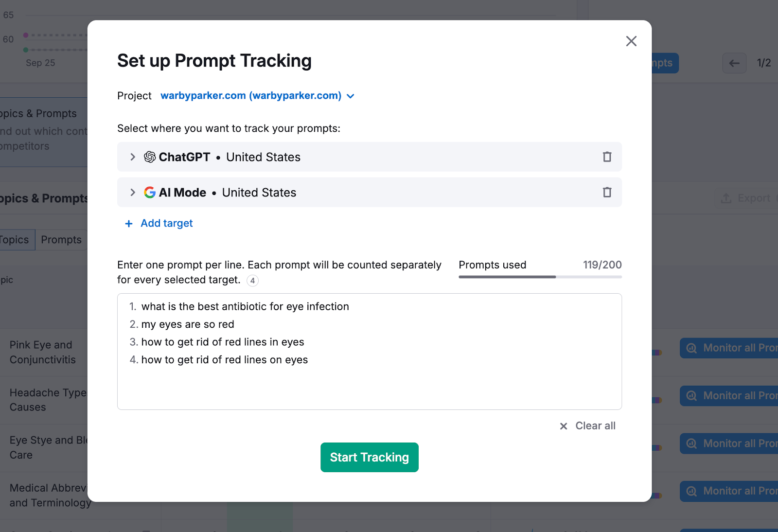This screenshot has width=778, height=532.
Task: Click the Google AI Mode icon
Action: point(149,192)
